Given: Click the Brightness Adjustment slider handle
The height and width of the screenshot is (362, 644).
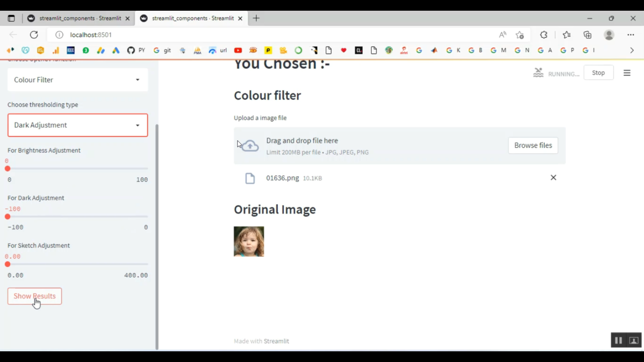Looking at the screenshot, I should point(8,169).
